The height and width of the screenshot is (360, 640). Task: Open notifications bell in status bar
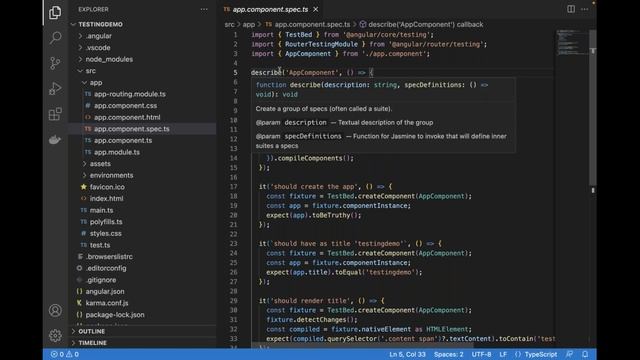tap(585, 354)
